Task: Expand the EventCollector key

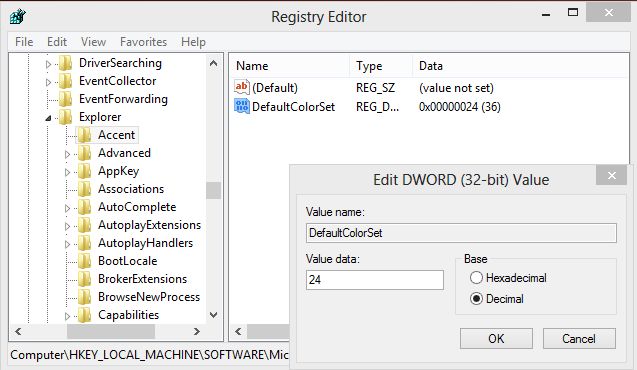Action: pyautogui.click(x=48, y=82)
